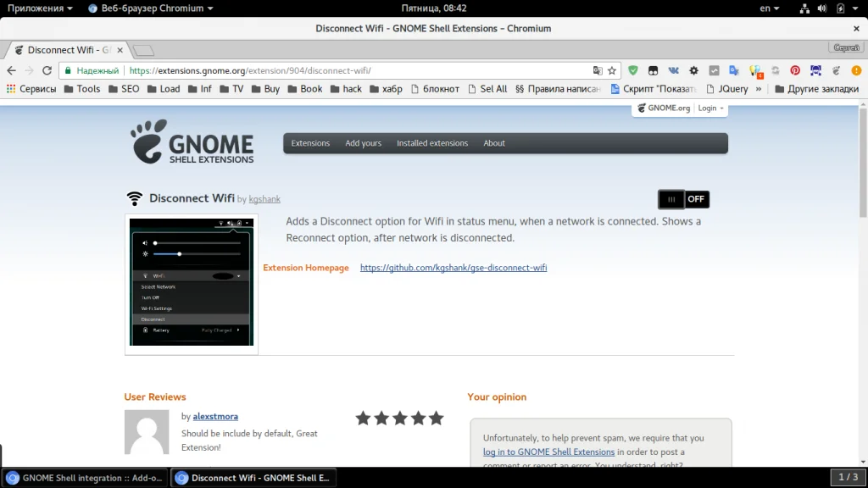
Task: Open the Другие закладки bookmarks folder
Action: point(816,88)
